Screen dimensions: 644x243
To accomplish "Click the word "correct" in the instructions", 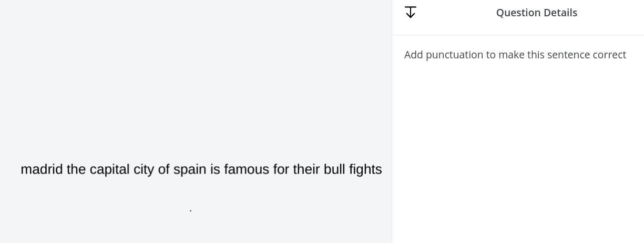I will (608, 55).
